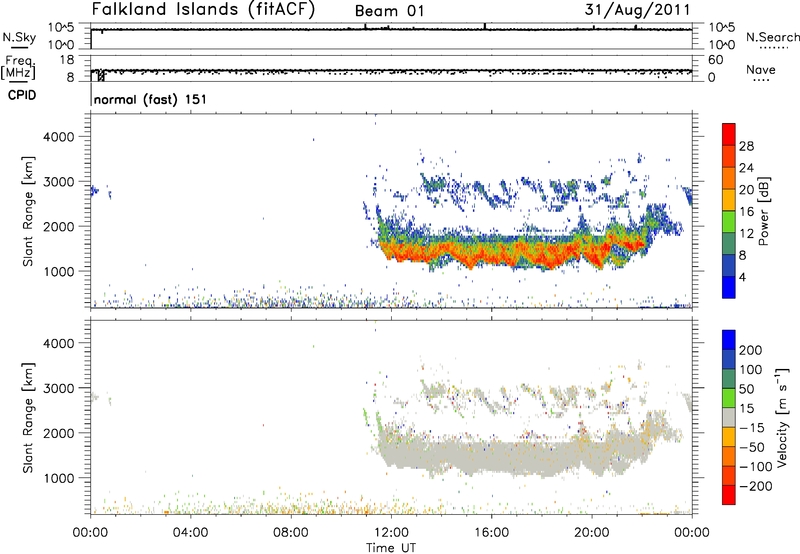Click the 'Power [dB]' colorbar label
Viewport: 800px width, 554px height.
(x=764, y=211)
